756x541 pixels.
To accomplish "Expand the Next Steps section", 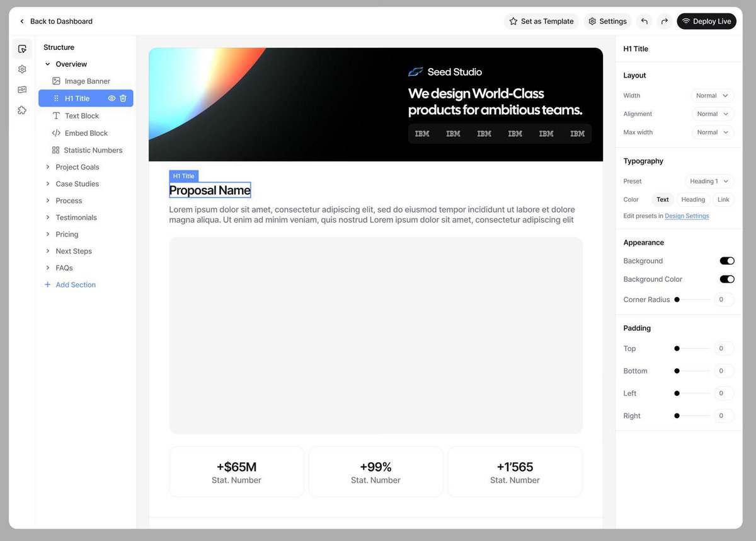I will tap(47, 251).
